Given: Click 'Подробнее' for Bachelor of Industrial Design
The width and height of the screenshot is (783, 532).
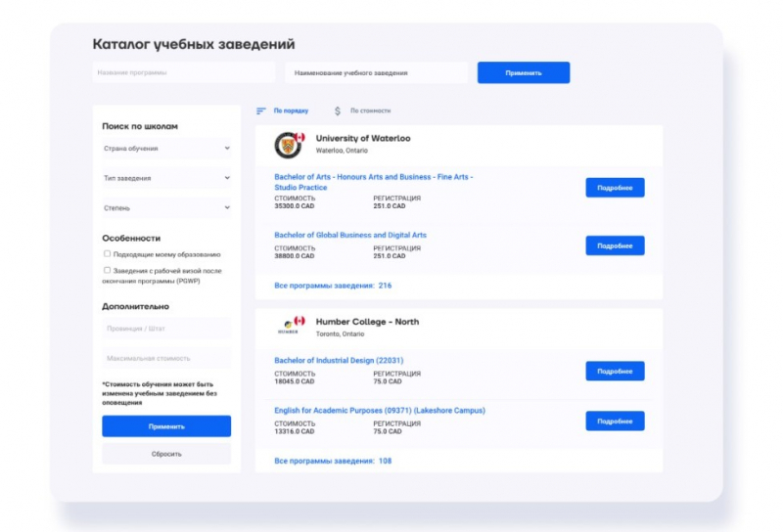Looking at the screenshot, I should click(615, 372).
